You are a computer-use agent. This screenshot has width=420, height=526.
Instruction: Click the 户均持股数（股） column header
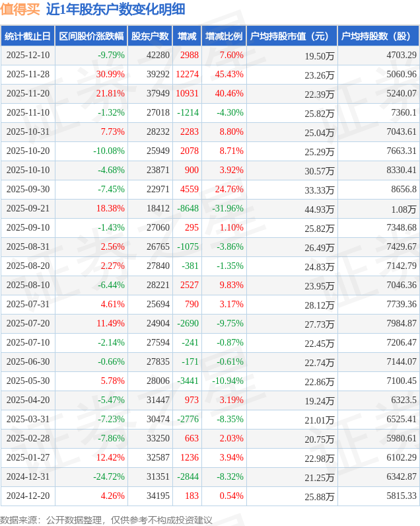point(378,36)
